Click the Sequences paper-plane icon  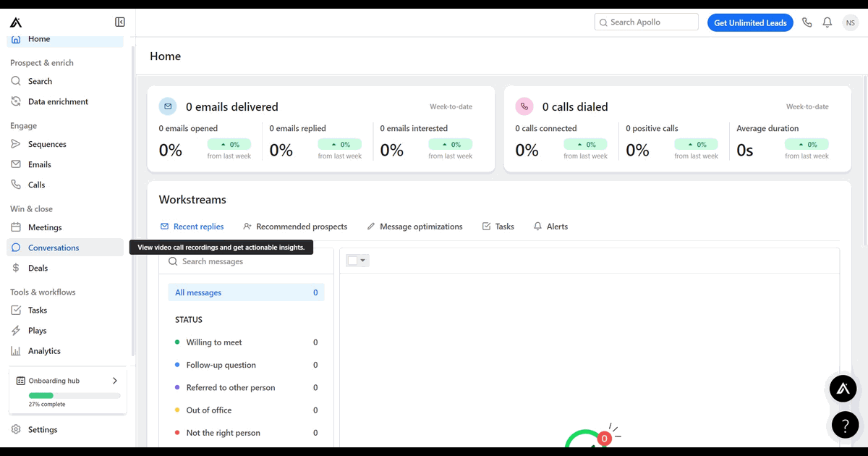[x=16, y=144]
